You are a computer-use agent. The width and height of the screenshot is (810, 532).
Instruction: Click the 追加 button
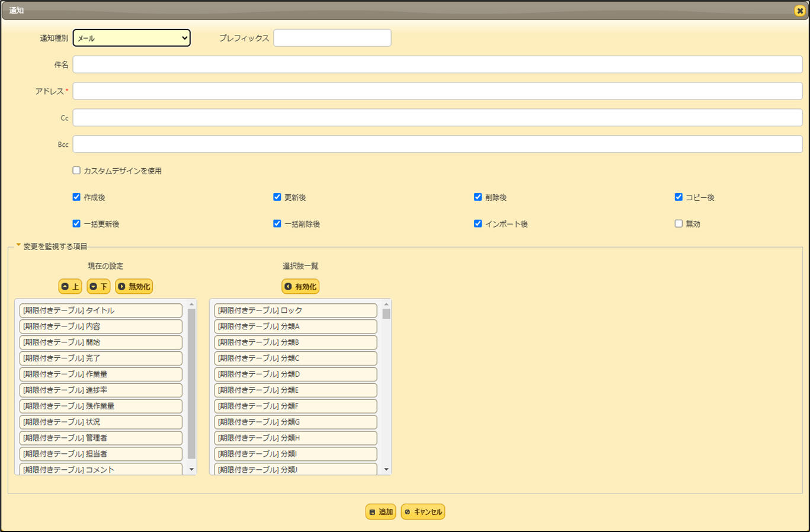pyautogui.click(x=380, y=512)
